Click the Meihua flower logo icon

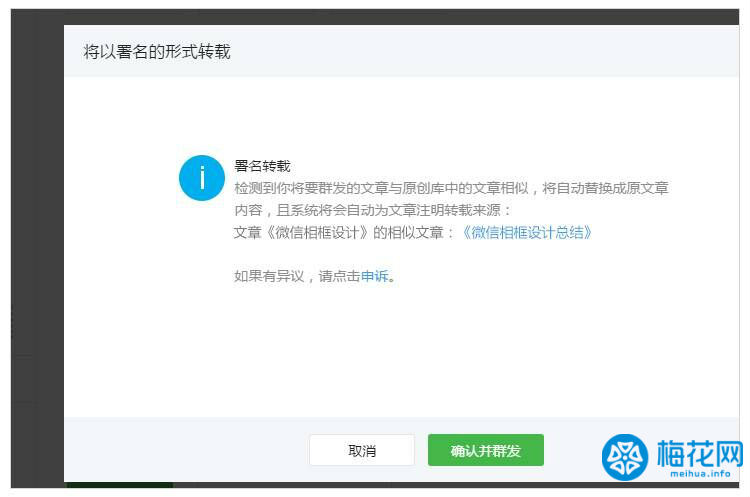tap(625, 458)
